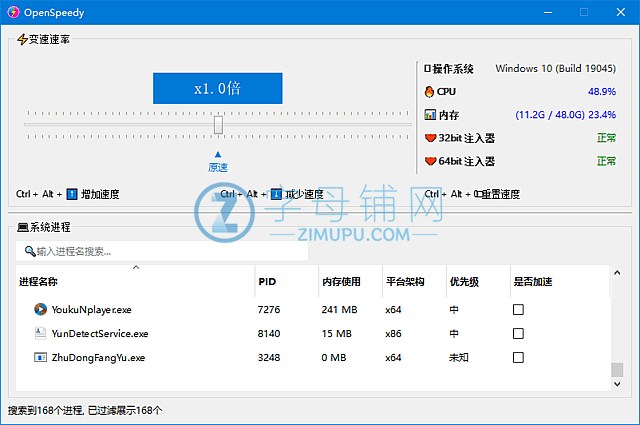This screenshot has width=640, height=425.
Task: Click the OpenSpeedy app icon in title bar
Action: (15, 12)
